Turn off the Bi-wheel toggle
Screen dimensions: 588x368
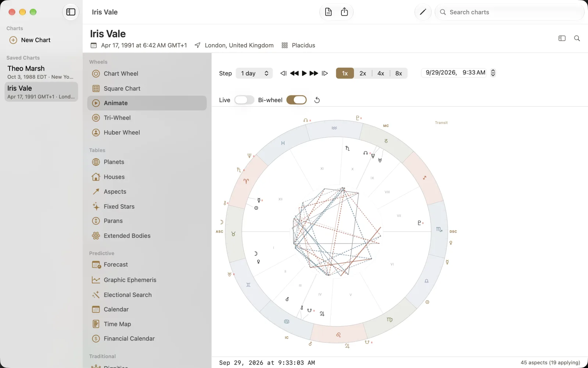click(x=297, y=100)
